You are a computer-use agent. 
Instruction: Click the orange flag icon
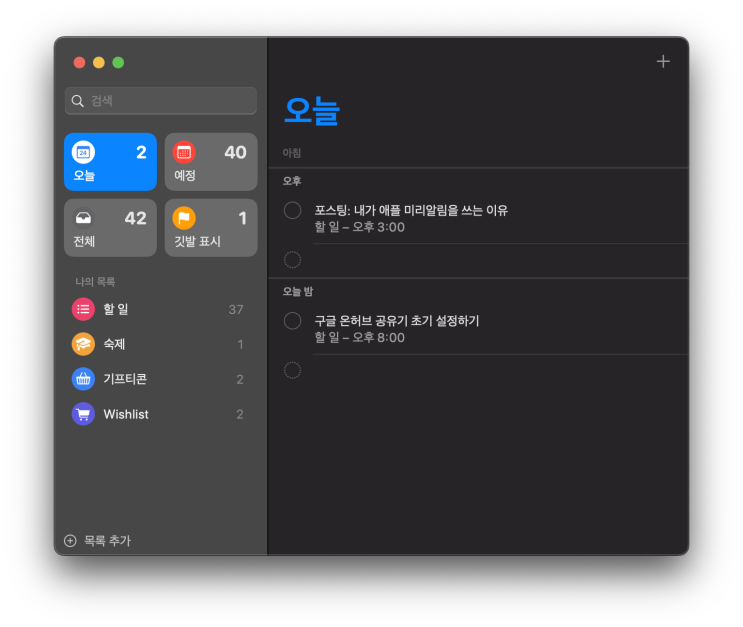[x=184, y=218]
